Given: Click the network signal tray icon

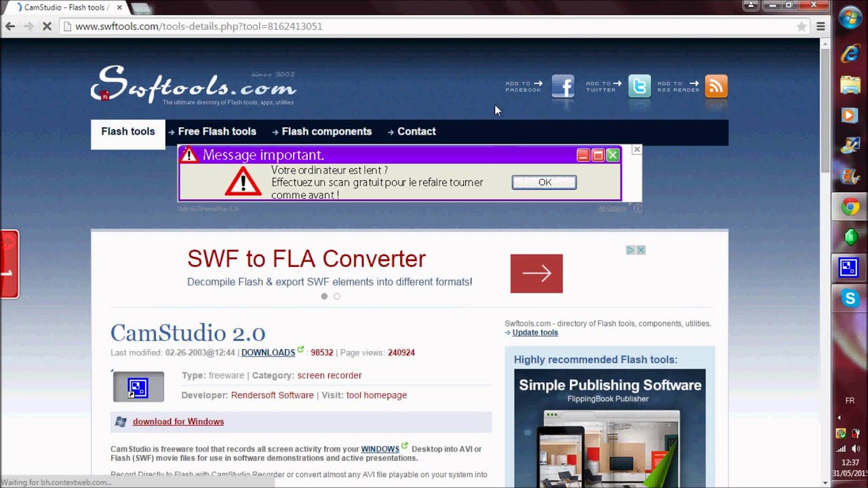Looking at the screenshot, I should point(842,449).
